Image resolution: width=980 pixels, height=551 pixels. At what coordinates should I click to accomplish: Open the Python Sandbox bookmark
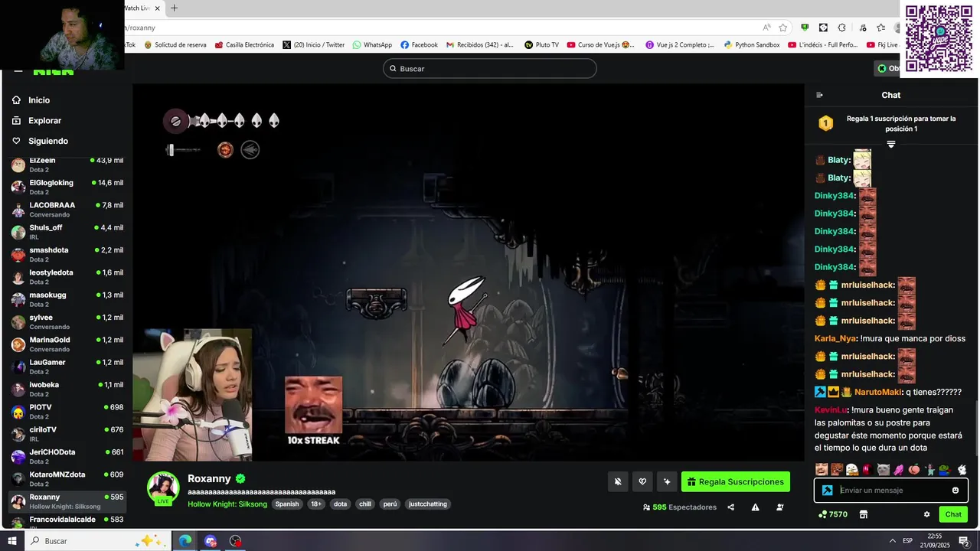(752, 45)
